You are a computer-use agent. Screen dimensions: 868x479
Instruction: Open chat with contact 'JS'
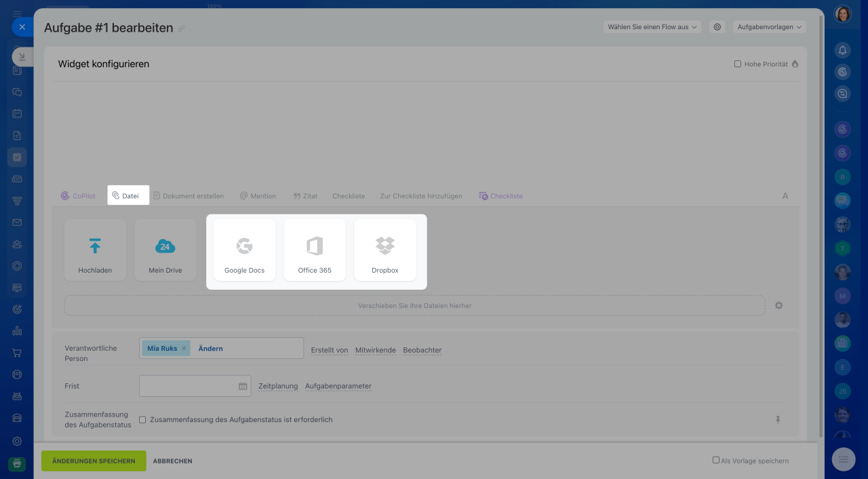(x=842, y=391)
